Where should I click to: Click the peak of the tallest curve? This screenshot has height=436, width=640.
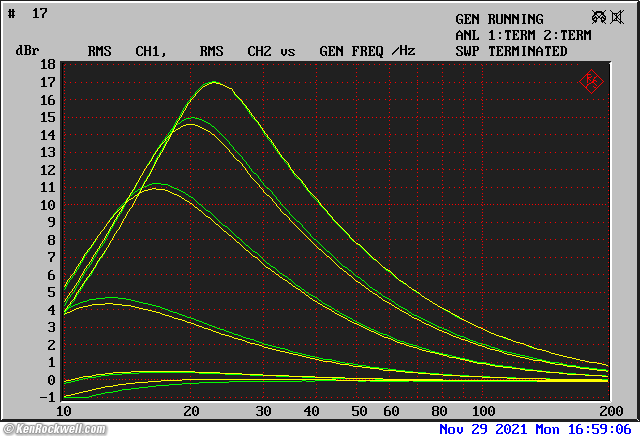click(x=214, y=82)
